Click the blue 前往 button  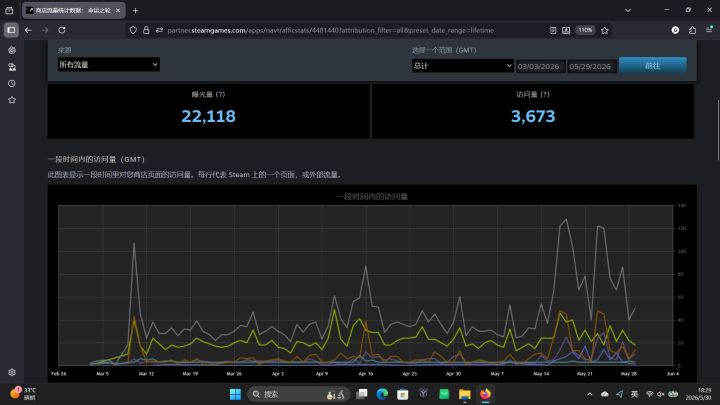[x=652, y=66]
